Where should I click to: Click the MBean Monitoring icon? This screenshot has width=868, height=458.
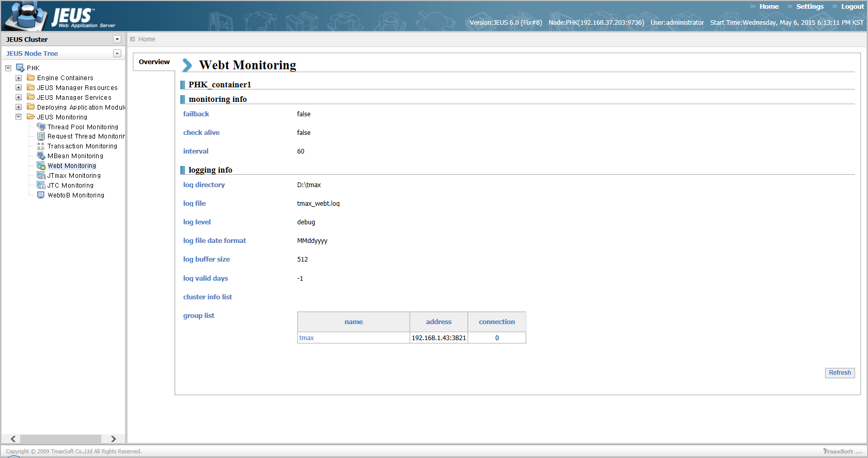41,156
